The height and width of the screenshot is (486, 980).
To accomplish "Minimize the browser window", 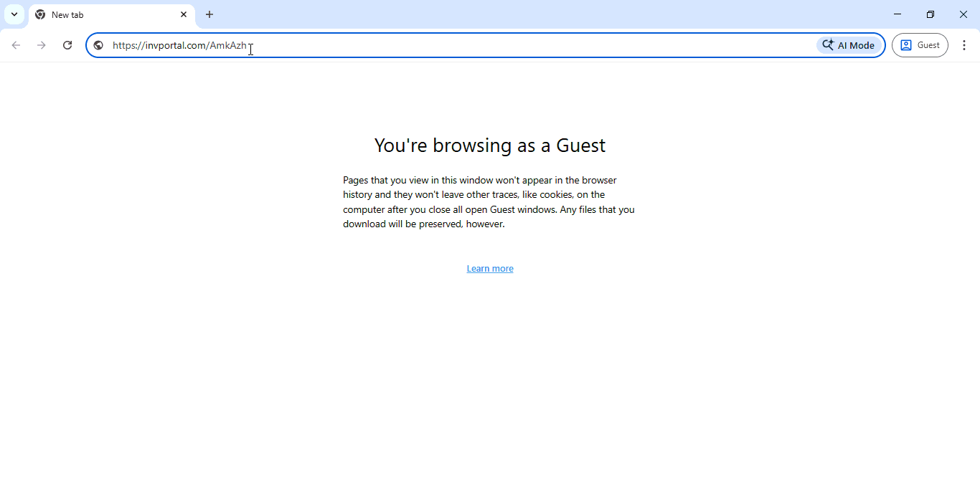I will pos(897,14).
